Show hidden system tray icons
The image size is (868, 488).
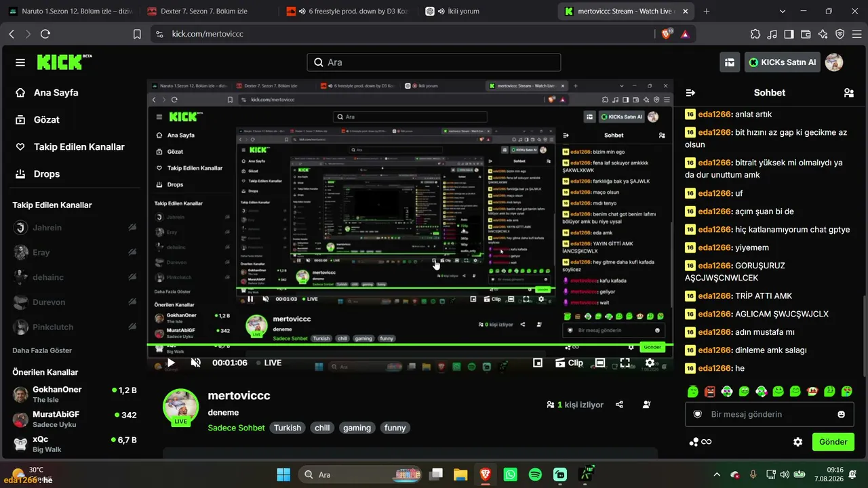pyautogui.click(x=717, y=474)
